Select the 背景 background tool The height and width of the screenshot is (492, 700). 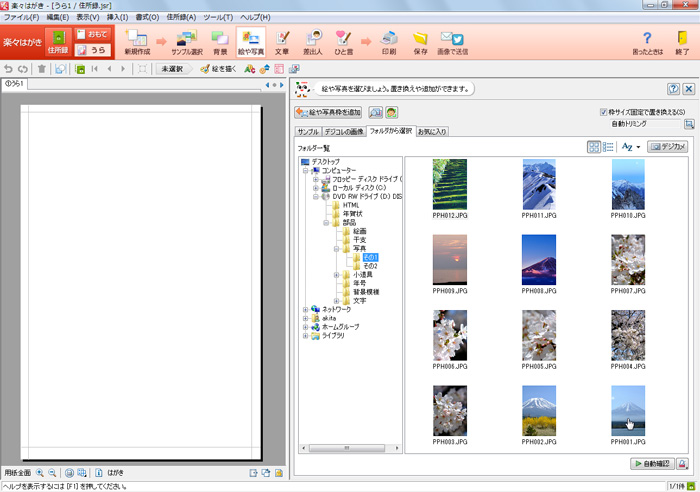pos(220,42)
